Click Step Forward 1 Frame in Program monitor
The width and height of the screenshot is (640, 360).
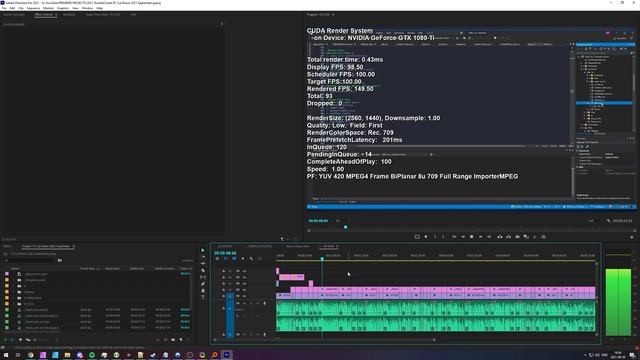click(480, 237)
